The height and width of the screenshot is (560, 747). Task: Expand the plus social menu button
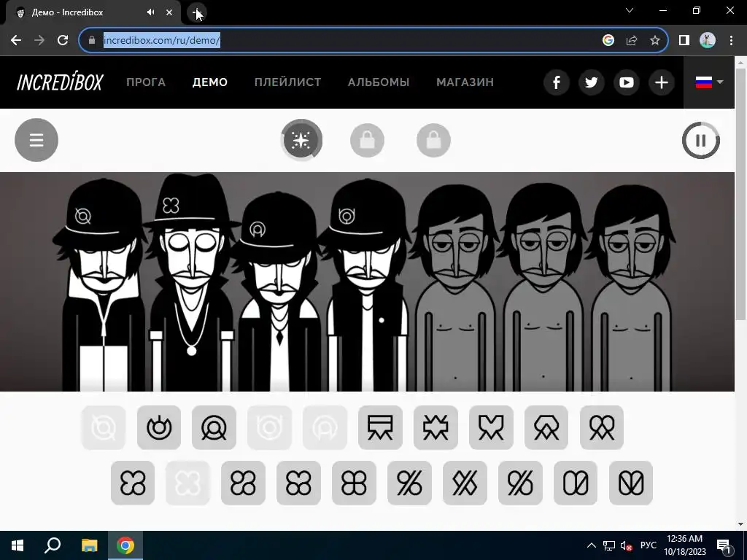pos(661,82)
